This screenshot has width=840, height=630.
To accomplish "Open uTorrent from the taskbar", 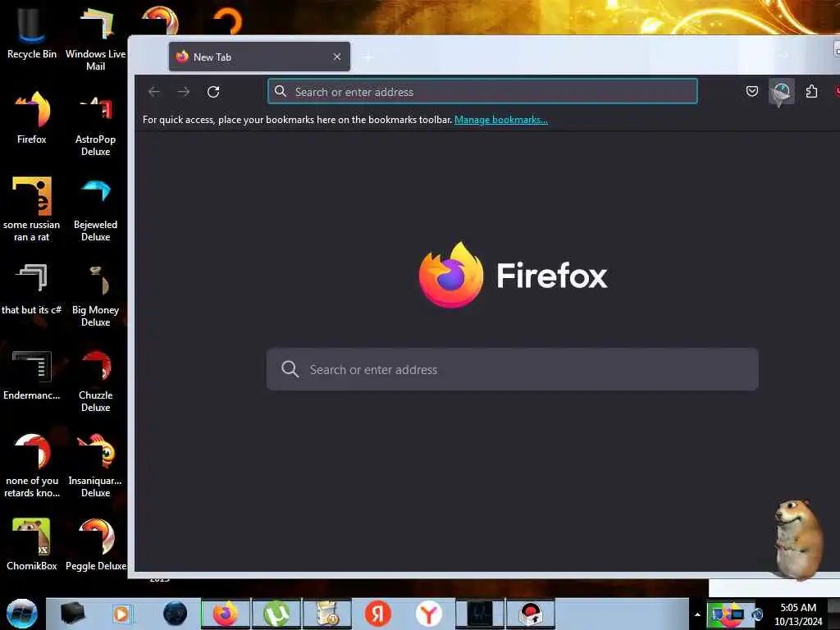I will point(276,614).
